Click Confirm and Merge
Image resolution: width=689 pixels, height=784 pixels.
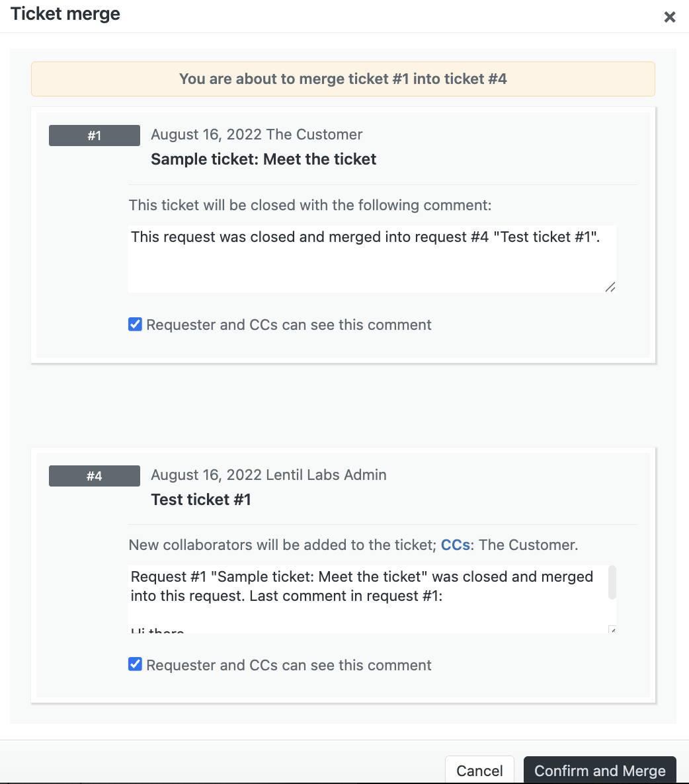[x=599, y=771]
